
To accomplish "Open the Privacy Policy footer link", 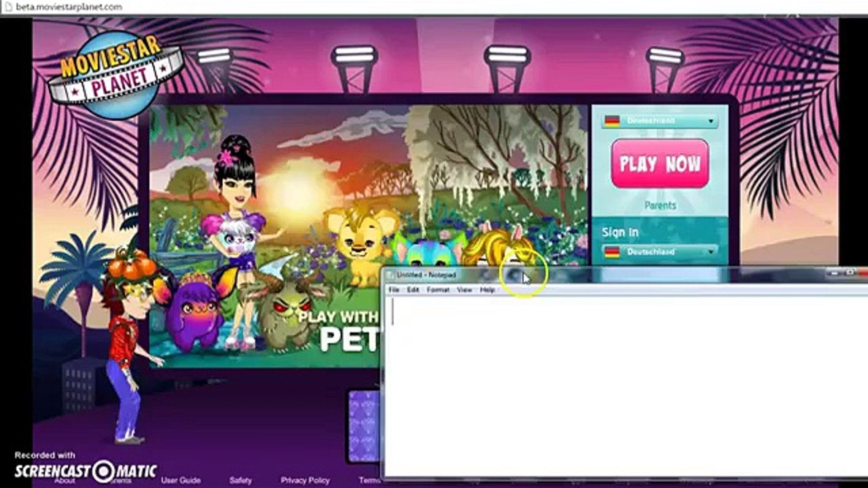I will coord(305,480).
